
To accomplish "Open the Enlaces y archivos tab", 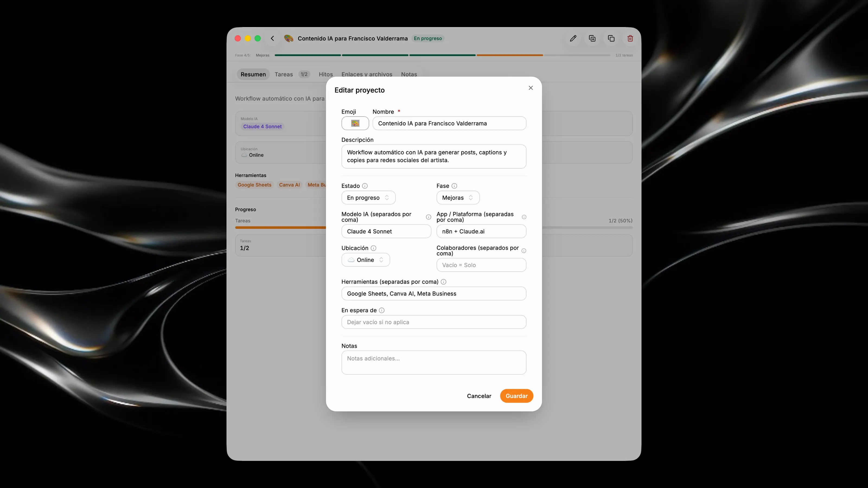I will 367,75.
